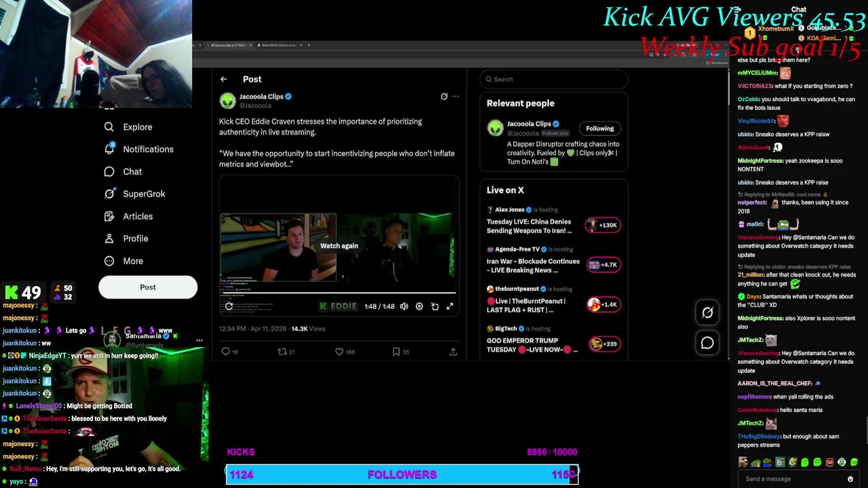This screenshot has height=488, width=868.
Task: Focus the X Search field
Action: click(554, 79)
